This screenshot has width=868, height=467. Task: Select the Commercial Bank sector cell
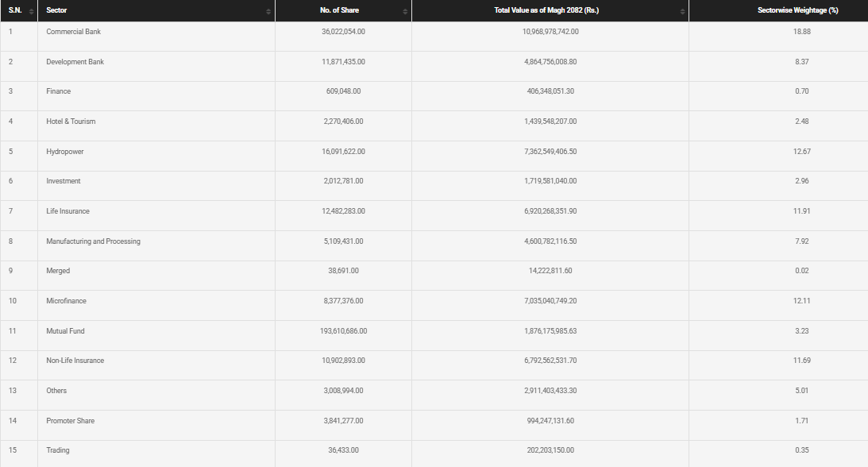[73, 32]
